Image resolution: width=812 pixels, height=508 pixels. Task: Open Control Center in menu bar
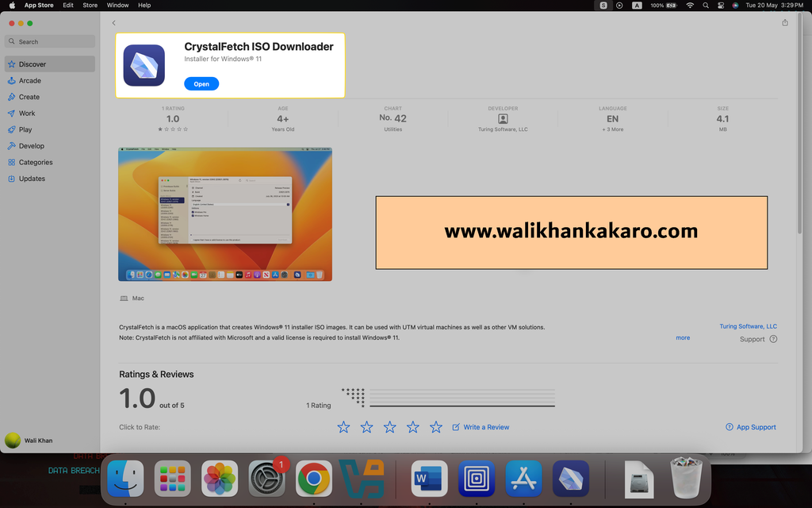720,6
